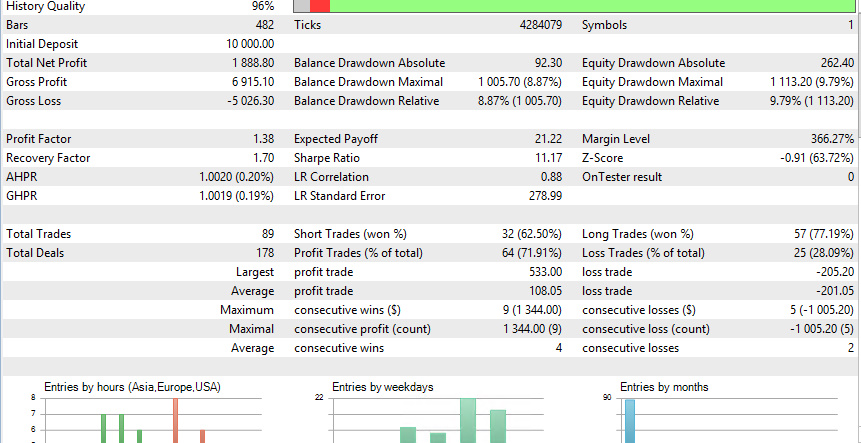Click Long Trades value 57 (77.19%)
Screen dimensions: 861x443
(x=824, y=234)
